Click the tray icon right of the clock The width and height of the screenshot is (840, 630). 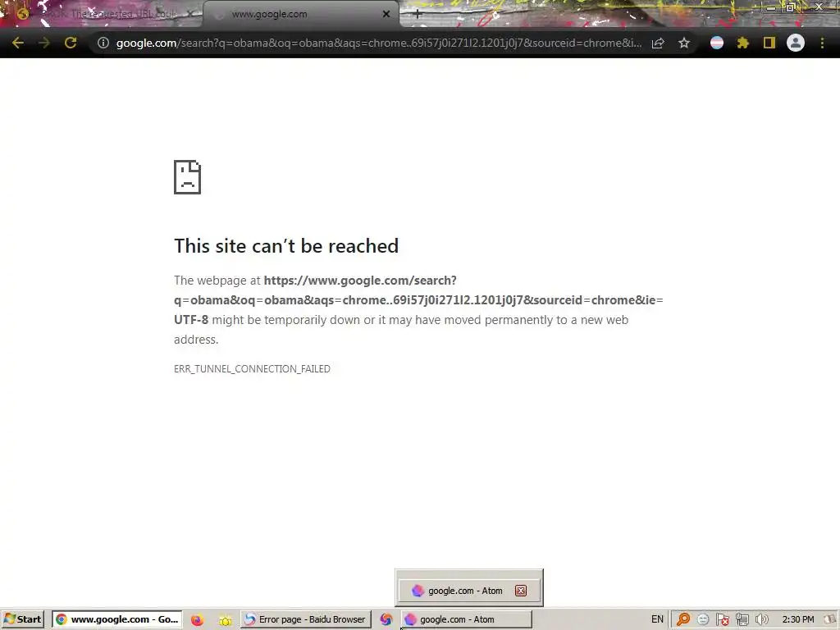tap(831, 619)
